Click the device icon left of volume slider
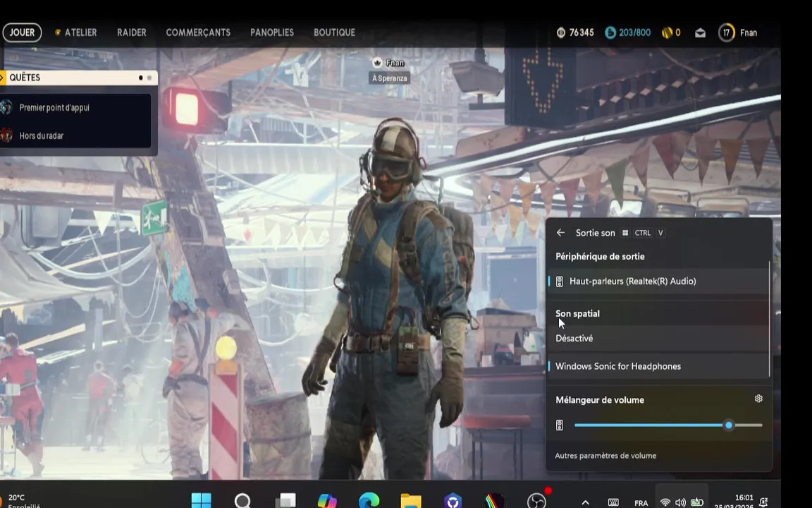812x508 pixels. [x=559, y=425]
